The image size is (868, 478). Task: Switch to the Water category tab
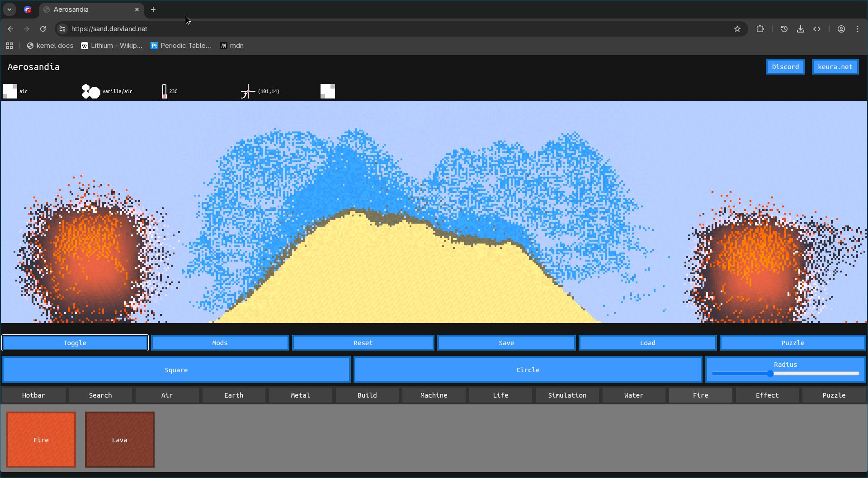pos(634,395)
